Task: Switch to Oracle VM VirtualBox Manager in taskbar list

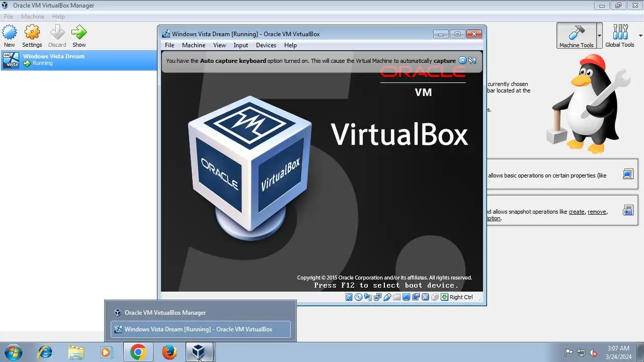Action: pyautogui.click(x=200, y=313)
